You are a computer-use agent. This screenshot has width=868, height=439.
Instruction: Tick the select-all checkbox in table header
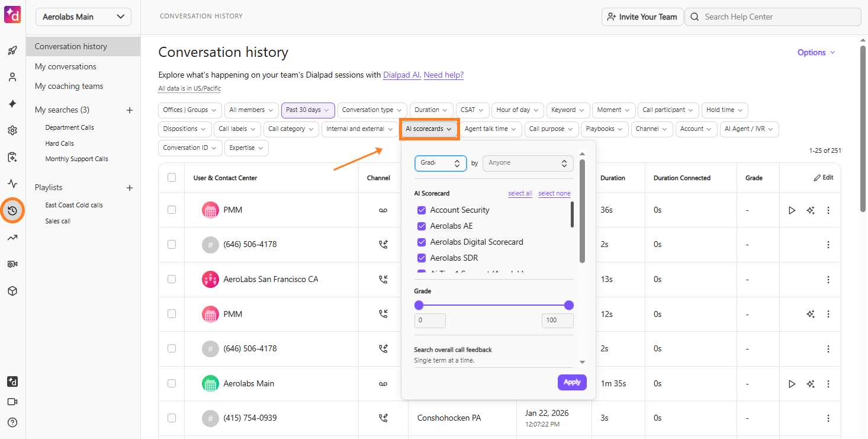pyautogui.click(x=172, y=178)
